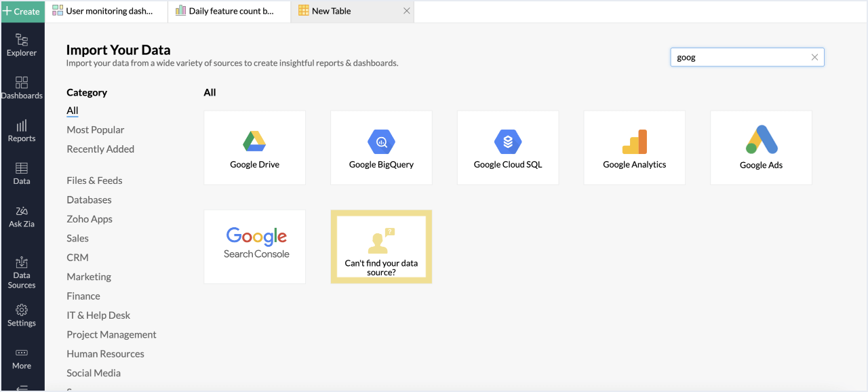Open the Human Resources category

[105, 354]
